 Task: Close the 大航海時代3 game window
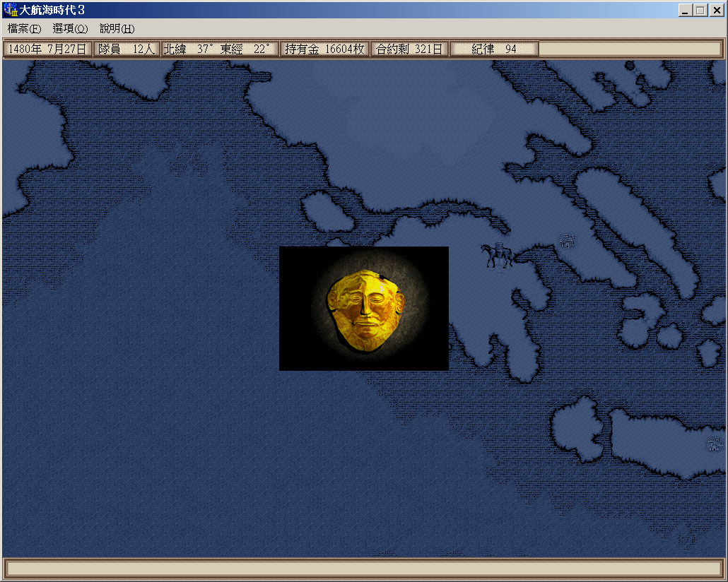tap(715, 11)
